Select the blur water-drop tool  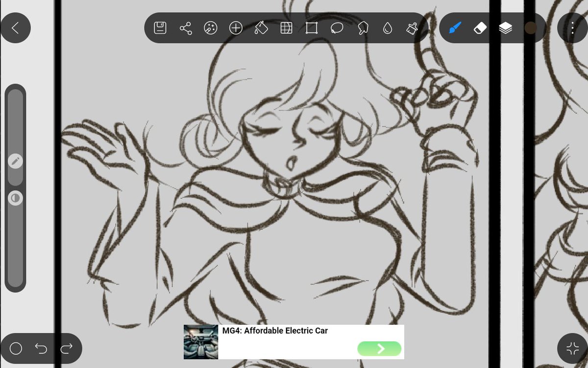coord(388,28)
